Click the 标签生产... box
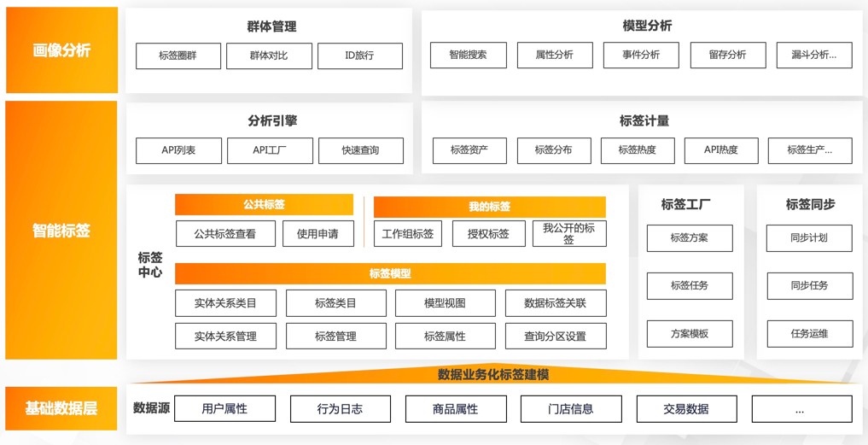 pyautogui.click(x=811, y=150)
